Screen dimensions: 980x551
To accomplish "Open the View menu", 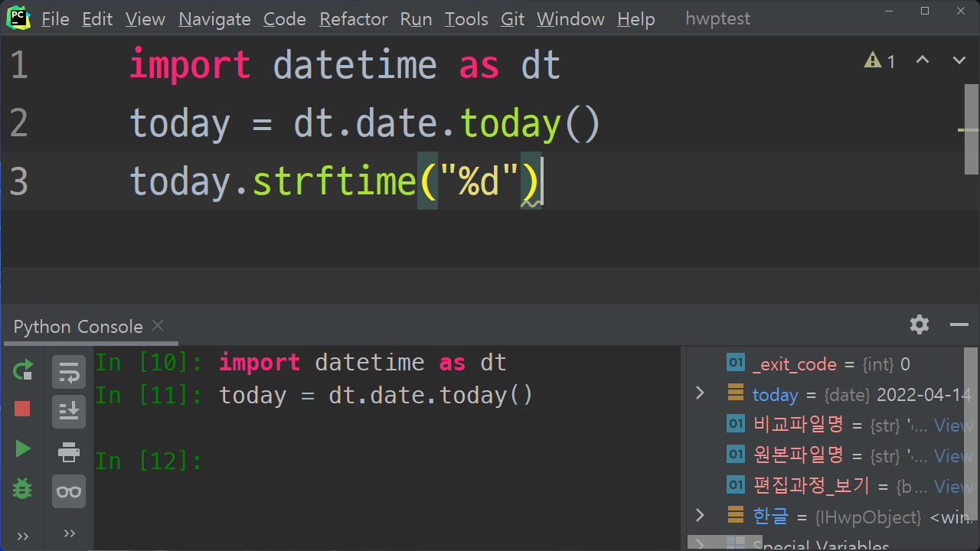I will pyautogui.click(x=145, y=19).
